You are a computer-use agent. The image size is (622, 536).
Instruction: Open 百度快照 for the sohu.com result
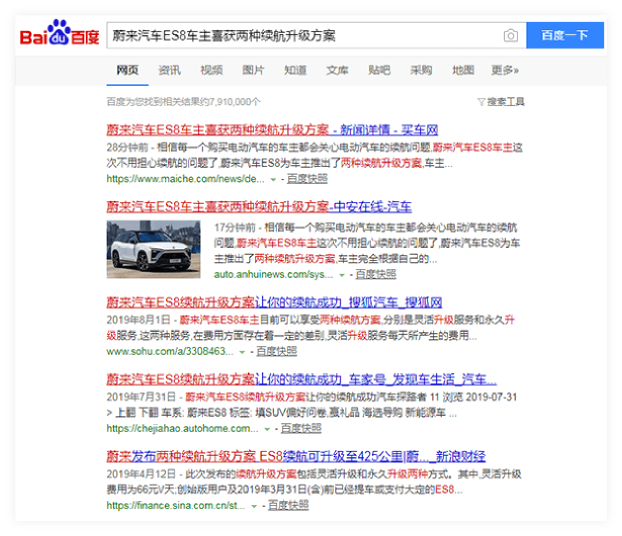tap(276, 352)
